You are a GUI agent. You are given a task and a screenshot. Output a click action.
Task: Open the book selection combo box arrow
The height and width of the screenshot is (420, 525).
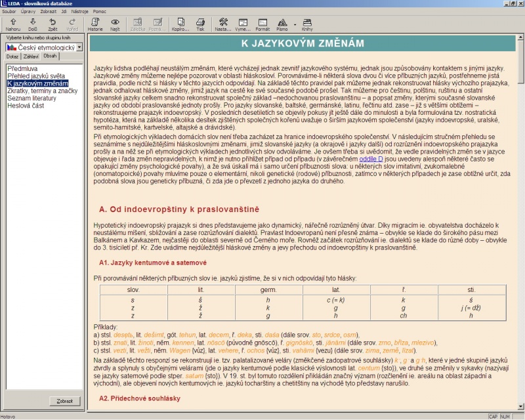point(79,47)
